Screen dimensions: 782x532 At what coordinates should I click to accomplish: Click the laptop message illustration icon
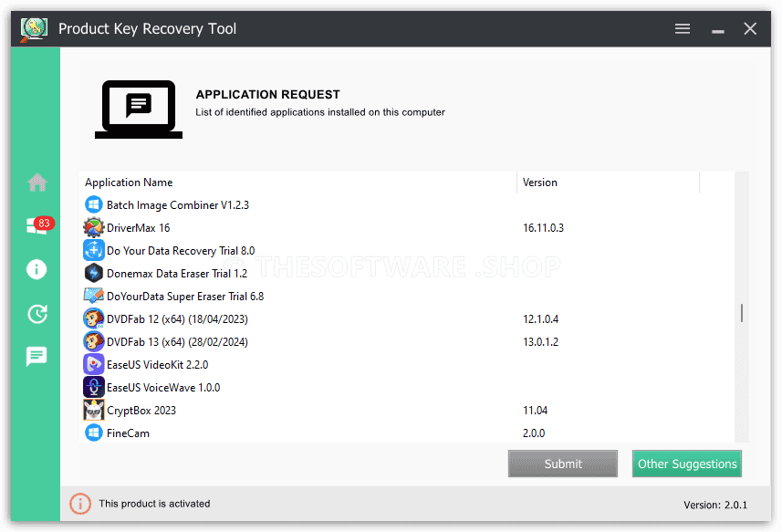(x=139, y=110)
